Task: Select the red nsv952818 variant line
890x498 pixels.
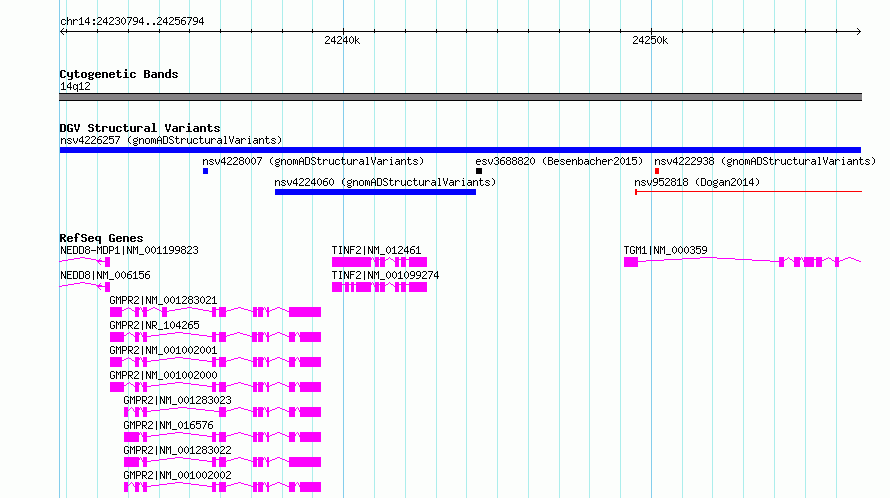Action: coord(748,192)
